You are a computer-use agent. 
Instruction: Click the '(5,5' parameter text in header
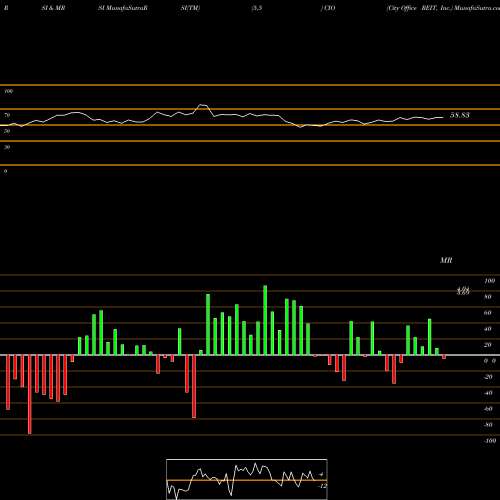pos(257,8)
